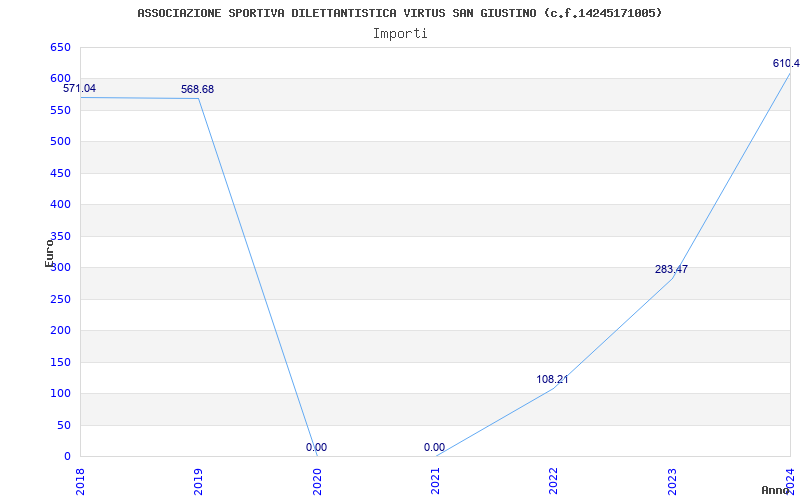Click the 350 y-axis tick label

[60, 236]
